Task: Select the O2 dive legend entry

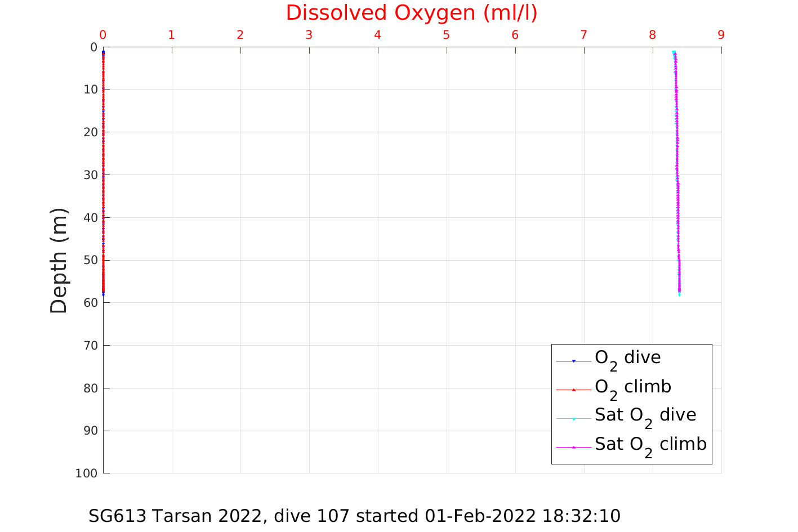Action: point(608,360)
